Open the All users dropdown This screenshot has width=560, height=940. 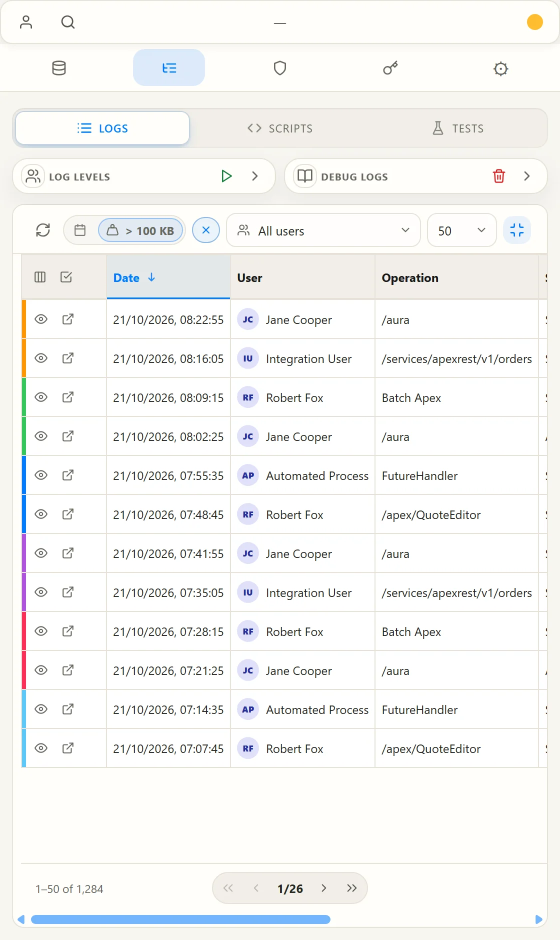[x=323, y=230]
